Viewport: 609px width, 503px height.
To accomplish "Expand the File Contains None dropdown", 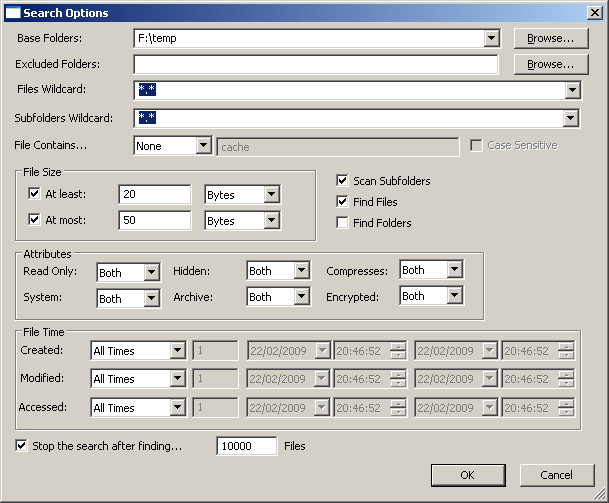I will click(x=203, y=146).
